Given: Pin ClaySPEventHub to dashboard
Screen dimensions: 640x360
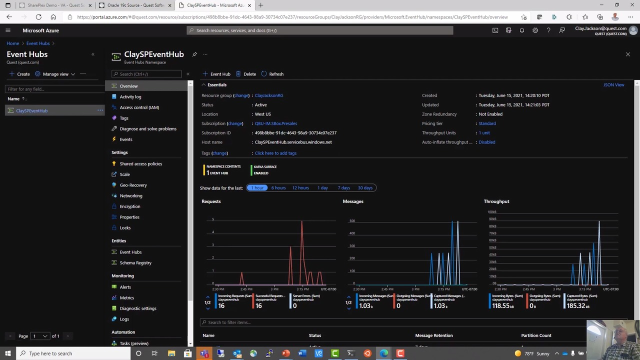Looking at the screenshot, I should tap(195, 54).
